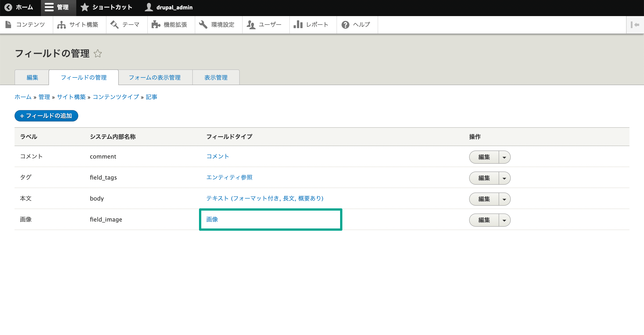Open エンティティ参照 field type link
The height and width of the screenshot is (335, 644).
(229, 177)
